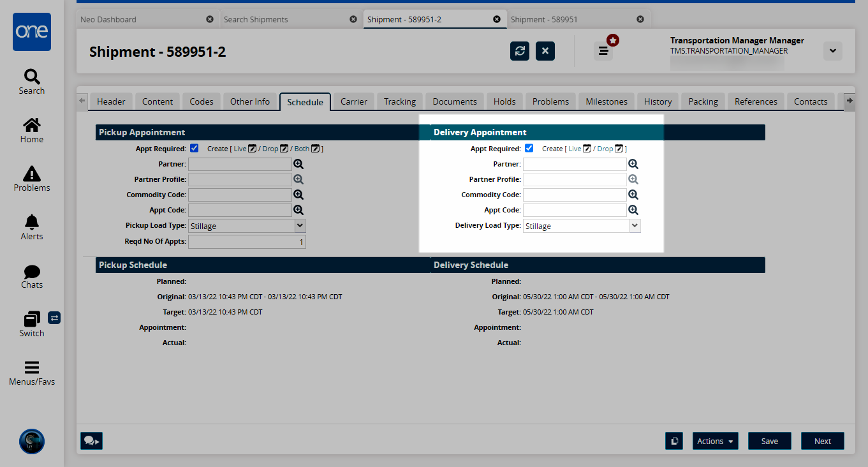868x467 pixels.
Task: Open Alerts bell in sidebar
Action: pos(32,227)
